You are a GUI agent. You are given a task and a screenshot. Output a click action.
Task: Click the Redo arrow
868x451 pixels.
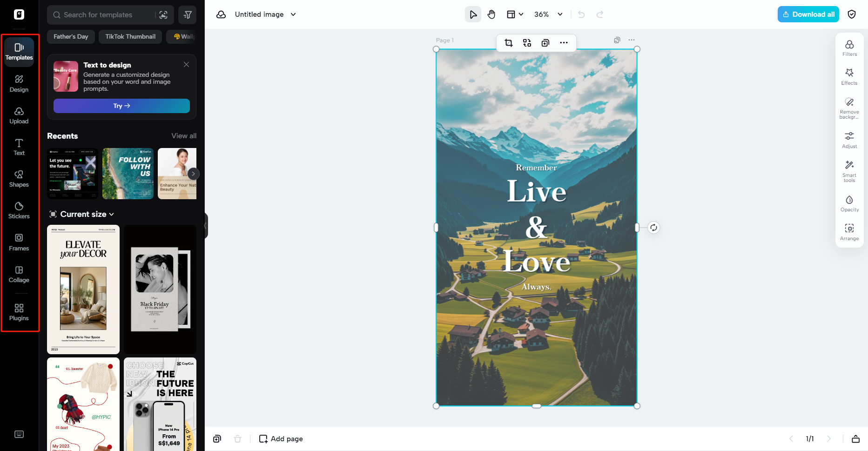600,14
